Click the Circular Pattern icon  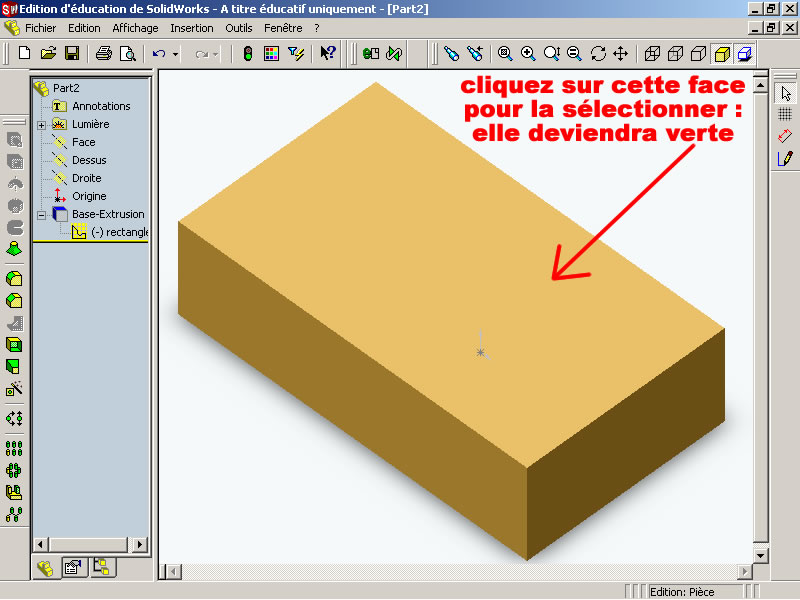tap(14, 470)
